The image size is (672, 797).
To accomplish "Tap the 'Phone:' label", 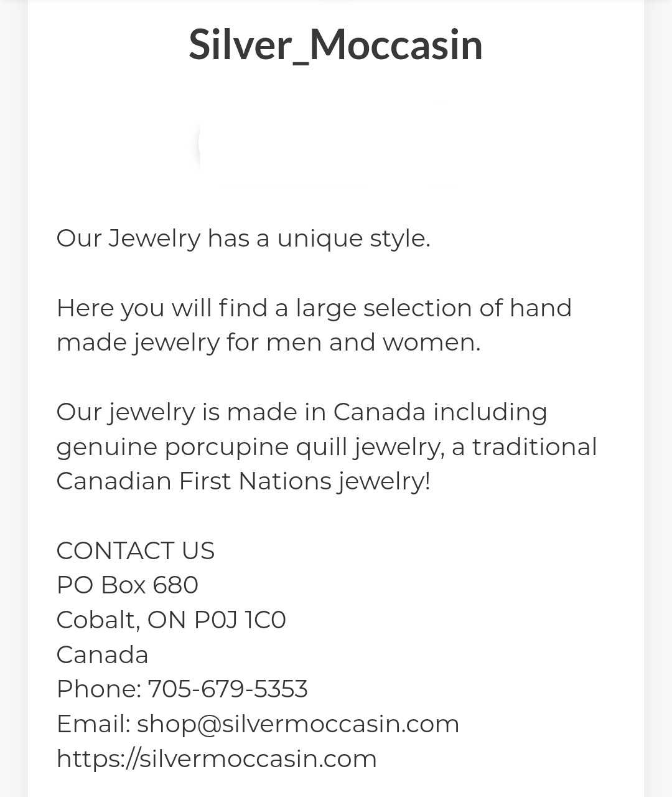I will [x=99, y=689].
